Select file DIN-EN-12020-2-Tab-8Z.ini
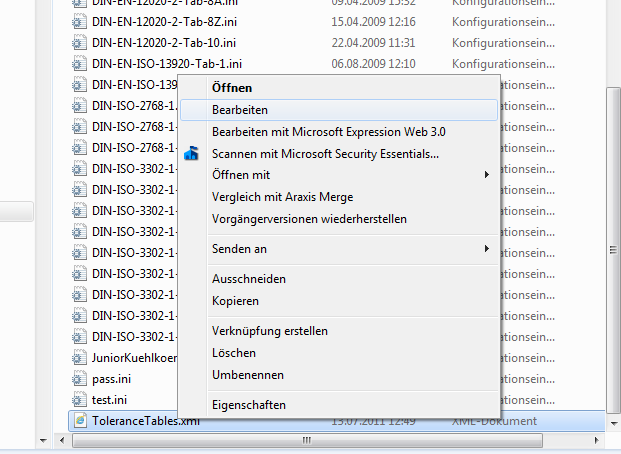 pyautogui.click(x=164, y=22)
